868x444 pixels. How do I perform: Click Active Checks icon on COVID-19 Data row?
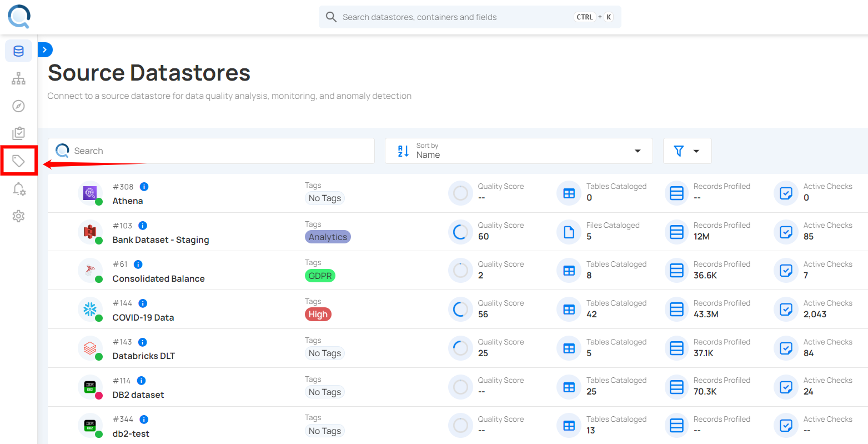coord(786,310)
